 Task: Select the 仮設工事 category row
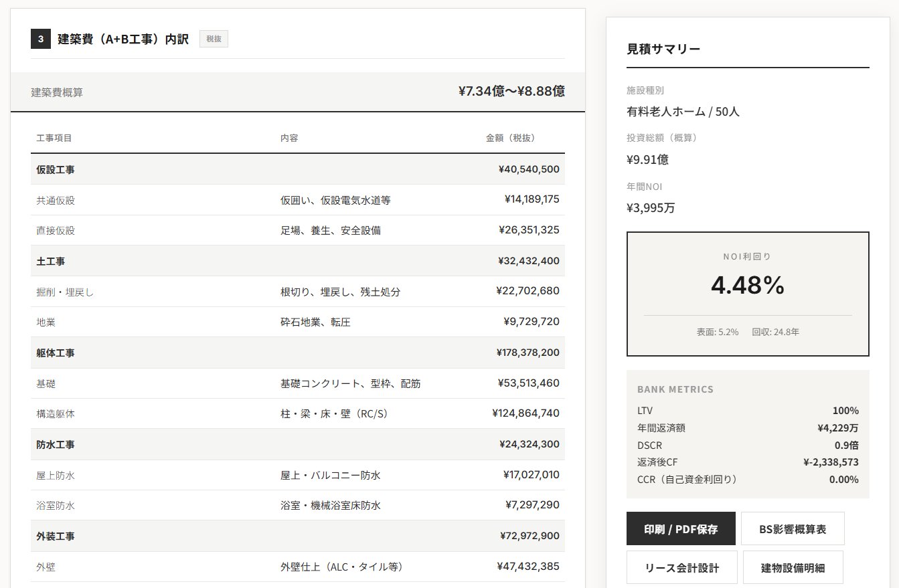tap(298, 169)
